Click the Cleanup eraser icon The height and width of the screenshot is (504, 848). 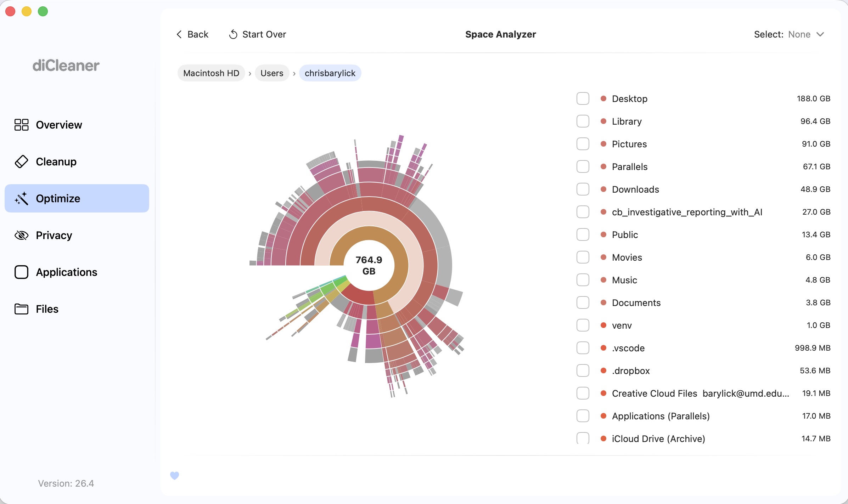pos(21,162)
